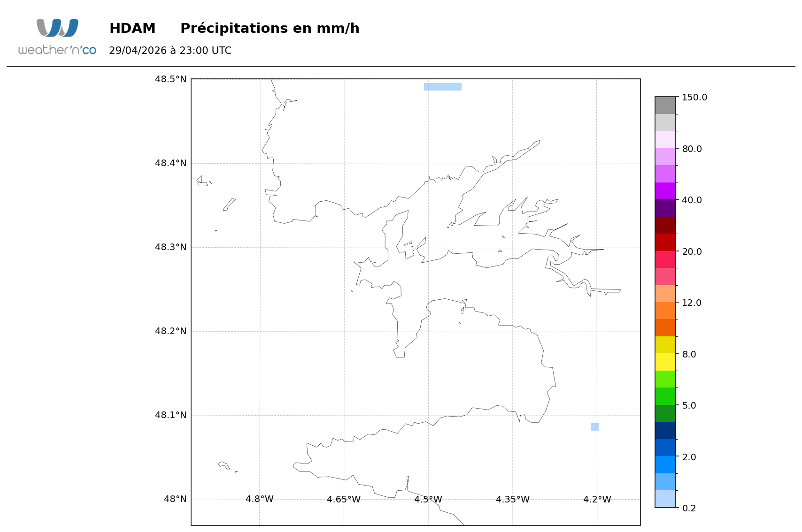Pick the lightest blue 0.2 colorbar swatch

665,499
